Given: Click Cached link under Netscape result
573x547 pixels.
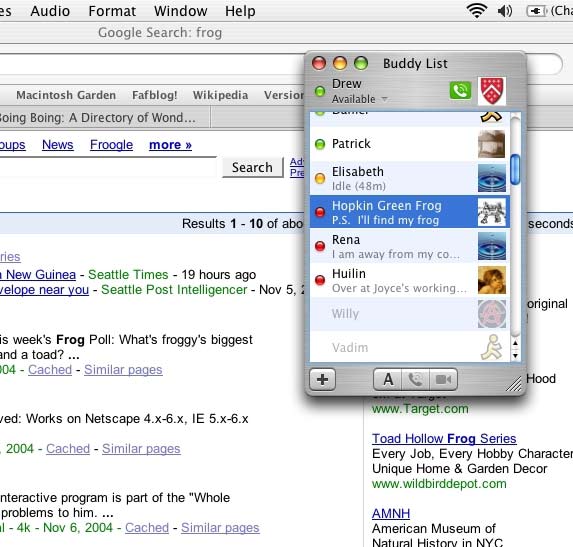Looking at the screenshot, I should click(x=68, y=449).
